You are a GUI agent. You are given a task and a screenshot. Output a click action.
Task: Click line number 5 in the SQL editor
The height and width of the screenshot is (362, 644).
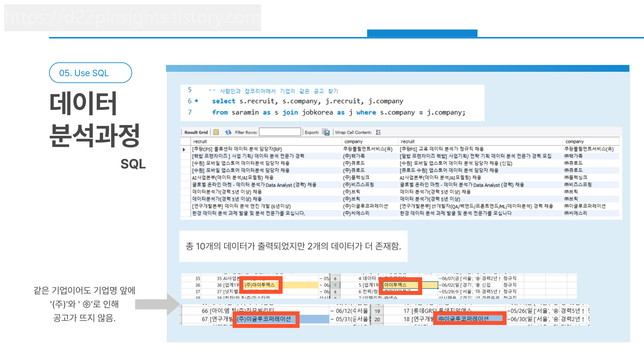(x=190, y=90)
